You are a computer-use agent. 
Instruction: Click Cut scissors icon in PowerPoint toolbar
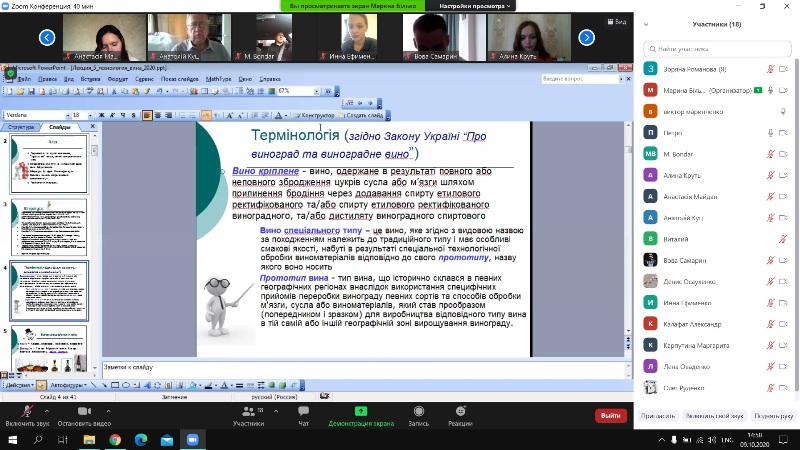[x=114, y=91]
